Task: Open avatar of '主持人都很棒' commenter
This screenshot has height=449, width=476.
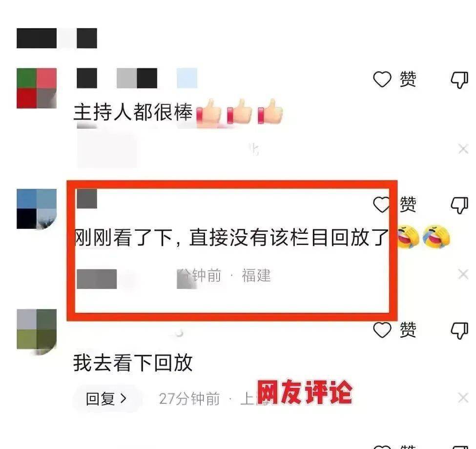Action: [x=37, y=88]
